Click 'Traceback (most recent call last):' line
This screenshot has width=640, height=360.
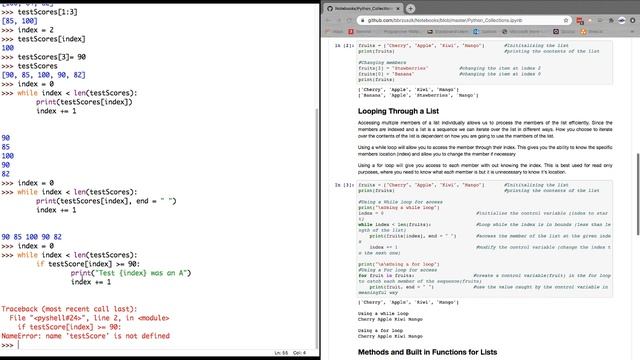point(69,309)
